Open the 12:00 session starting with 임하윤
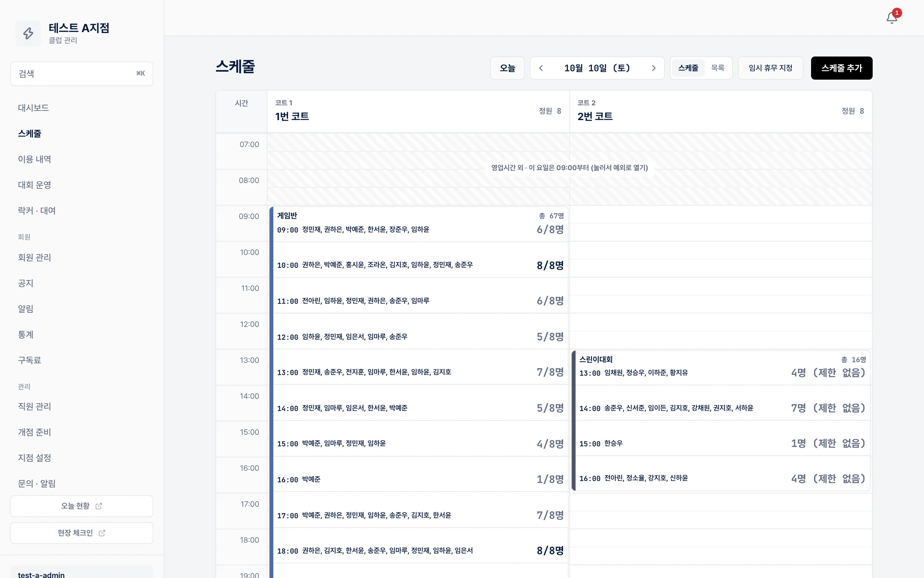Screen dimensions: 924x578 420,331
